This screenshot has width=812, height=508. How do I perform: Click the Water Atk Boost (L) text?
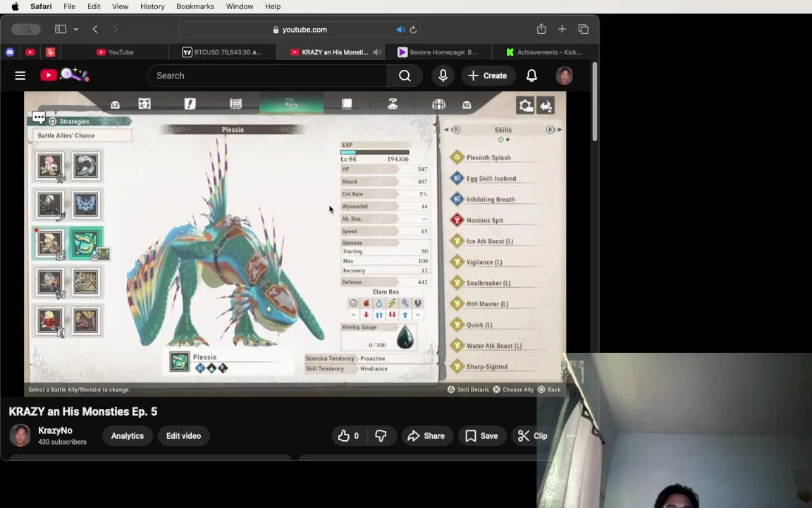click(493, 346)
